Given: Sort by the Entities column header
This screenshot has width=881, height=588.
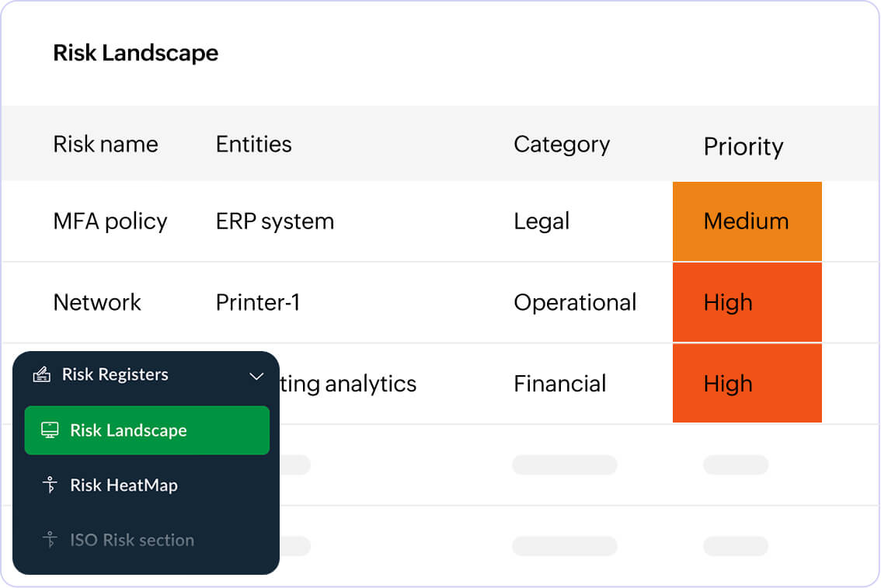Looking at the screenshot, I should click(253, 144).
